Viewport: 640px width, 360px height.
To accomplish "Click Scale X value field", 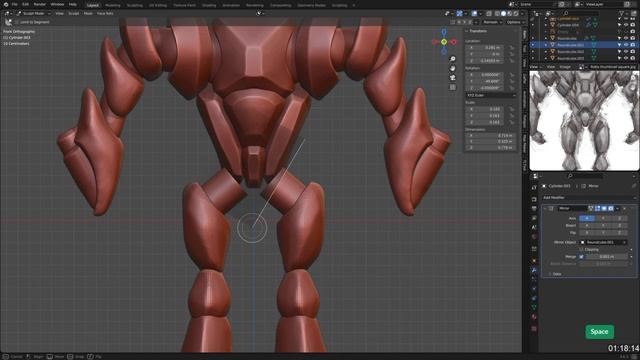I will coord(485,109).
